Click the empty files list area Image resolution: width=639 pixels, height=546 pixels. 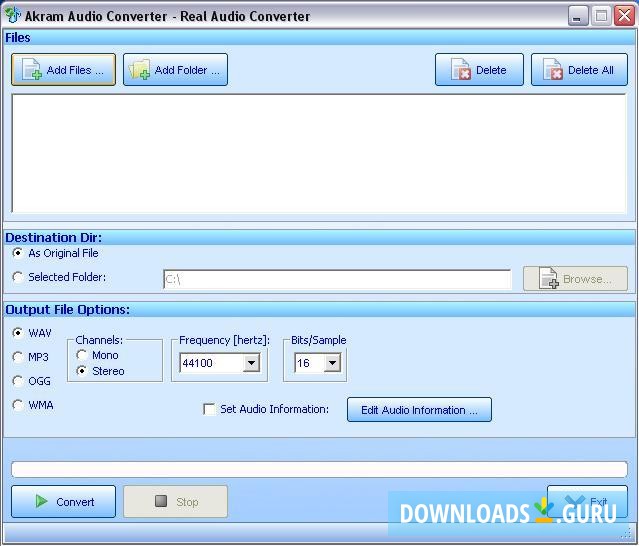point(319,153)
